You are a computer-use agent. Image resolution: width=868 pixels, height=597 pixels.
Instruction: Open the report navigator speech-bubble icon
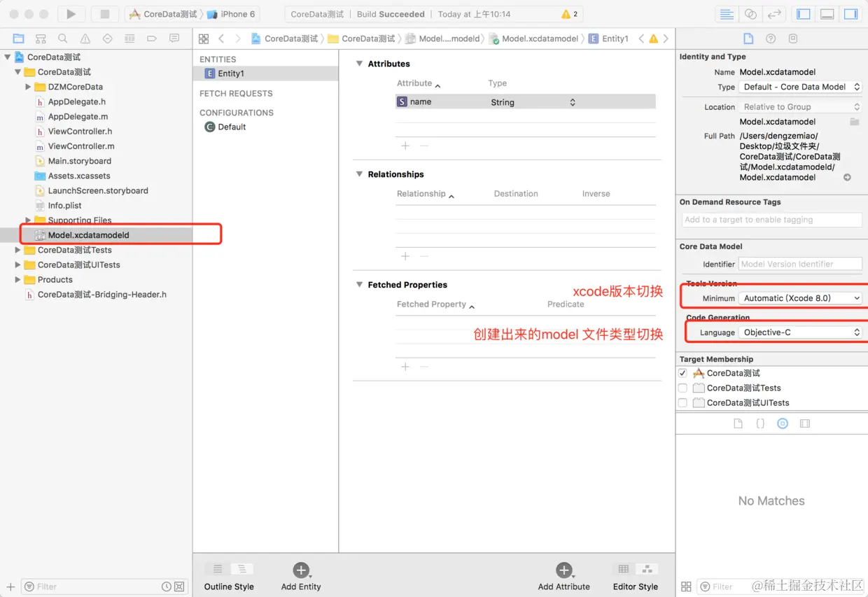[174, 38]
